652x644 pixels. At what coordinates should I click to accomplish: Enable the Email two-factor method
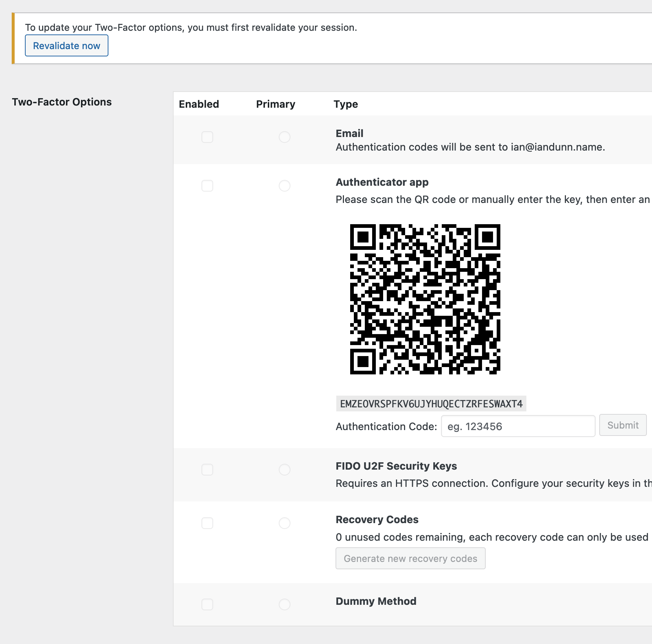[x=207, y=137]
